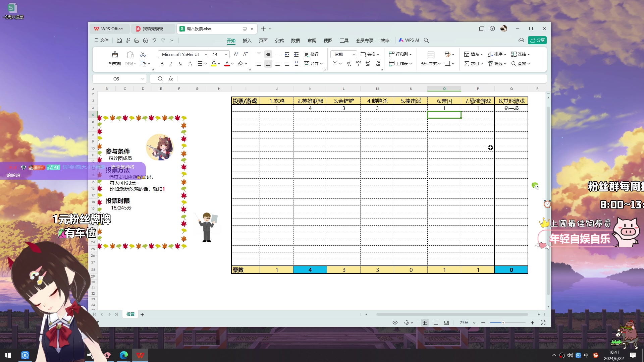
Task: Open Conditional Formatting (条件格式)
Action: tap(431, 58)
